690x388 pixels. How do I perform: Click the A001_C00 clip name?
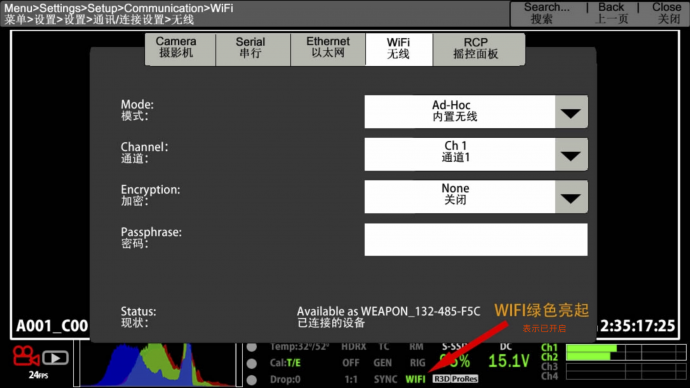click(52, 326)
